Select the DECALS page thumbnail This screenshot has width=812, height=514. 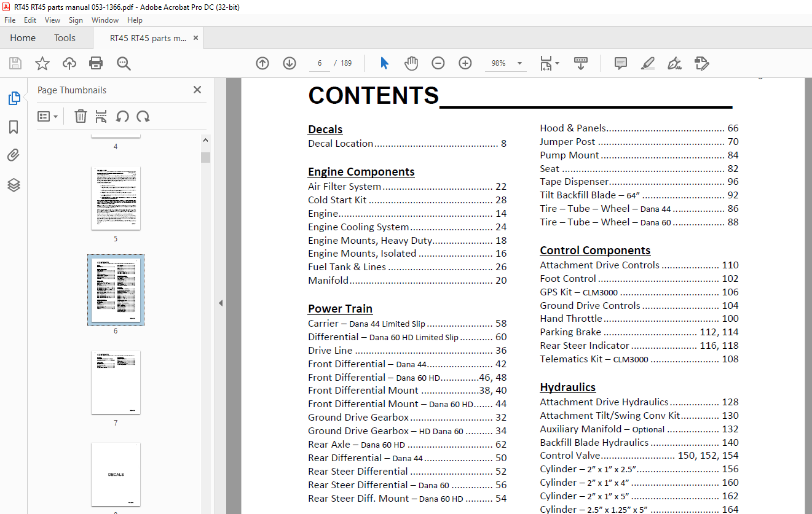[x=116, y=474]
